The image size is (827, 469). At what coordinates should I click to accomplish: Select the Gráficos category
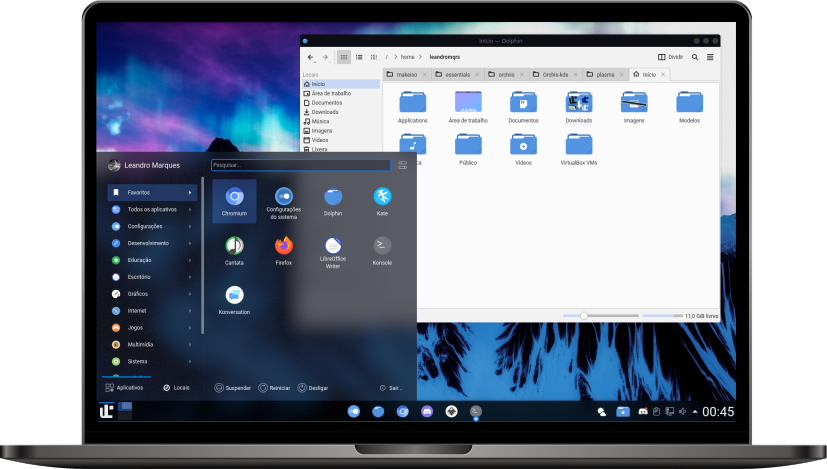pos(152,294)
